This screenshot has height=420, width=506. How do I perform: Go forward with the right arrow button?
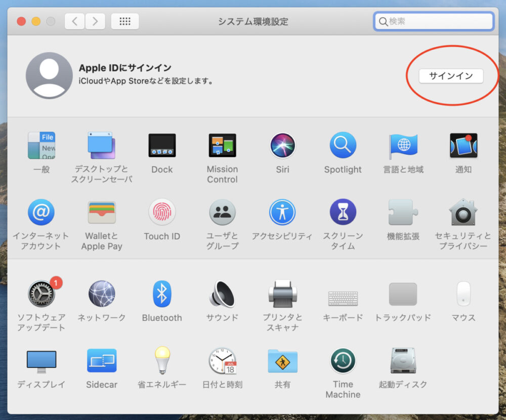tap(95, 21)
